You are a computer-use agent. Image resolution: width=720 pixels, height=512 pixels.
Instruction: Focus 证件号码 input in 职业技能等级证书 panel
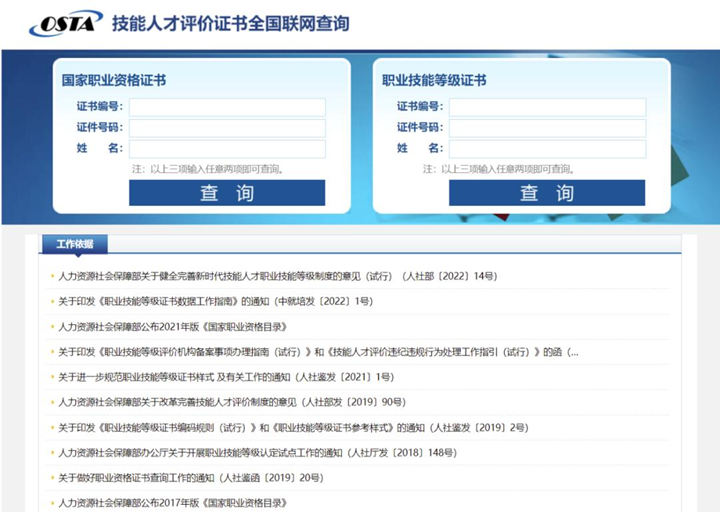547,128
